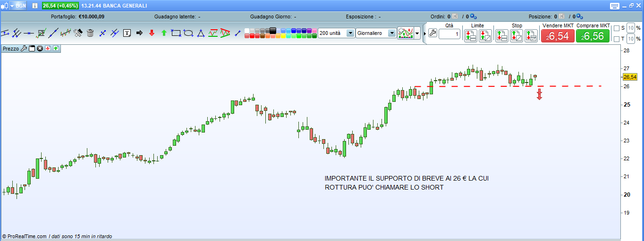
Task: Click Vendere MKT 26,54 button
Action: point(558,36)
